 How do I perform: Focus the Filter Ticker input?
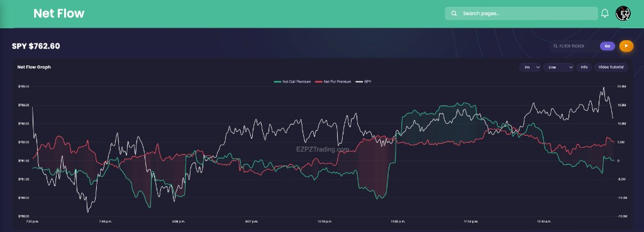[x=577, y=47]
